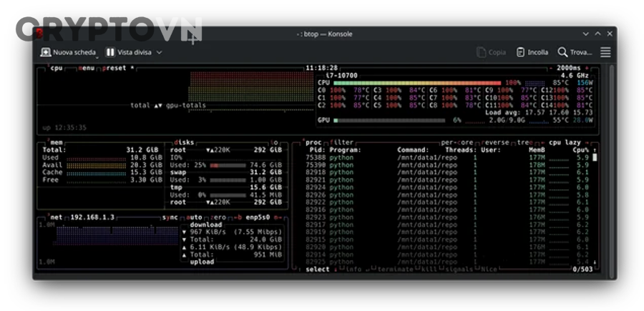Image resolution: width=644 pixels, height=311 pixels.
Task: Expand the Vista divisa chevron
Action: [160, 52]
